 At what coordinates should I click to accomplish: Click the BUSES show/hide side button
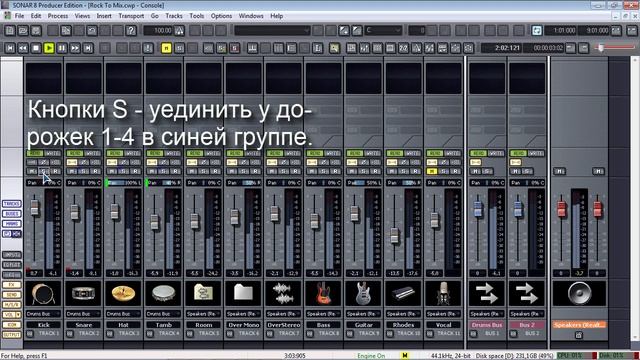click(x=12, y=214)
